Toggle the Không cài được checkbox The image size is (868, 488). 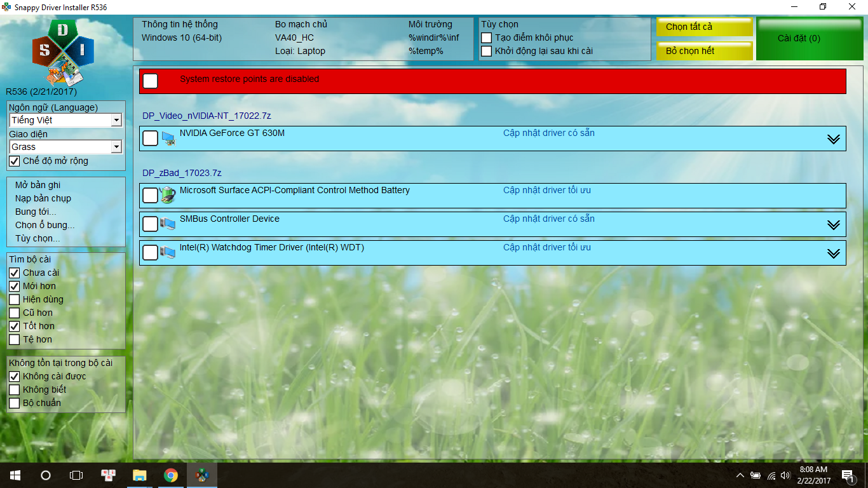(15, 376)
